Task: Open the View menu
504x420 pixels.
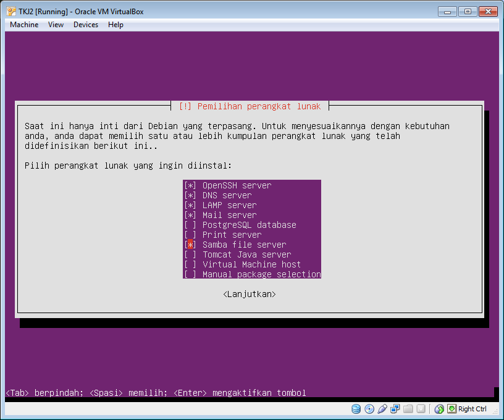Action: [x=56, y=25]
